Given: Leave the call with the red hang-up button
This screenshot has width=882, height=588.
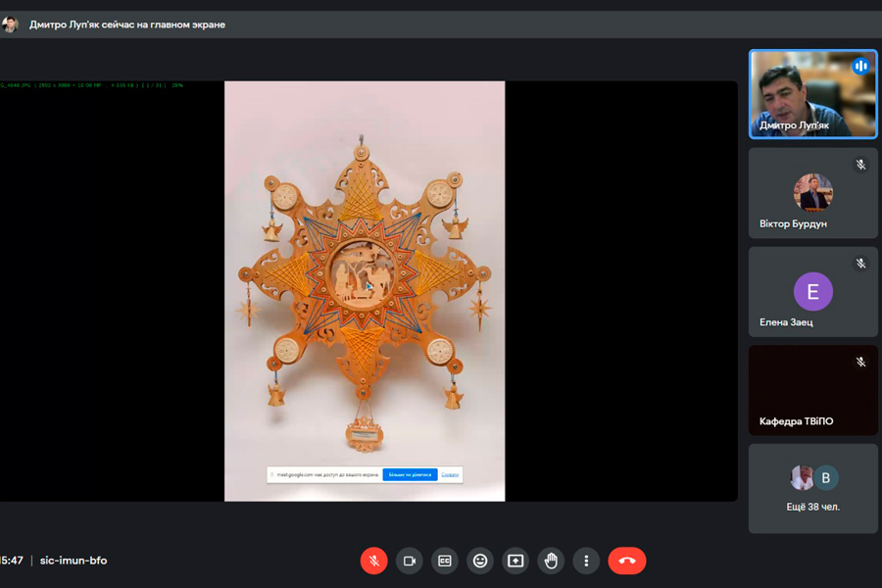Looking at the screenshot, I should click(x=627, y=561).
